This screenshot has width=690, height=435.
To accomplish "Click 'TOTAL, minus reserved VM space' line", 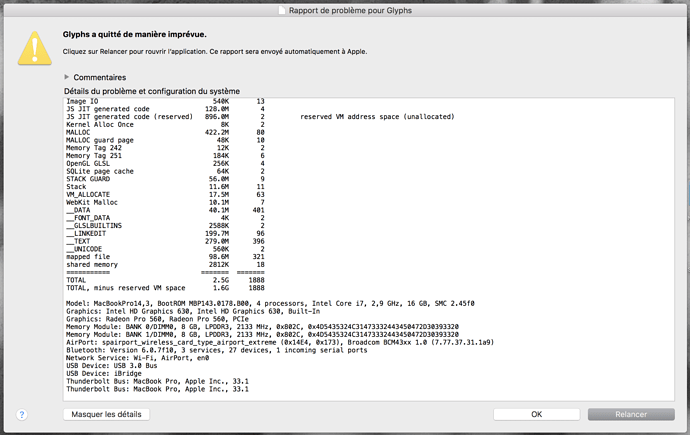I will pos(165,288).
